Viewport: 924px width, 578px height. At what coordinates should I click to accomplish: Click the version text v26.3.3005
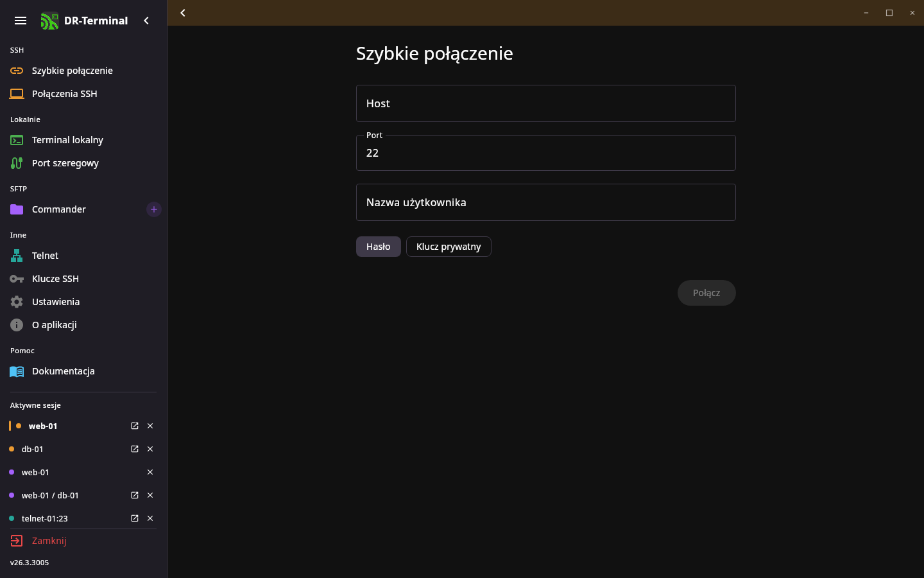30,563
